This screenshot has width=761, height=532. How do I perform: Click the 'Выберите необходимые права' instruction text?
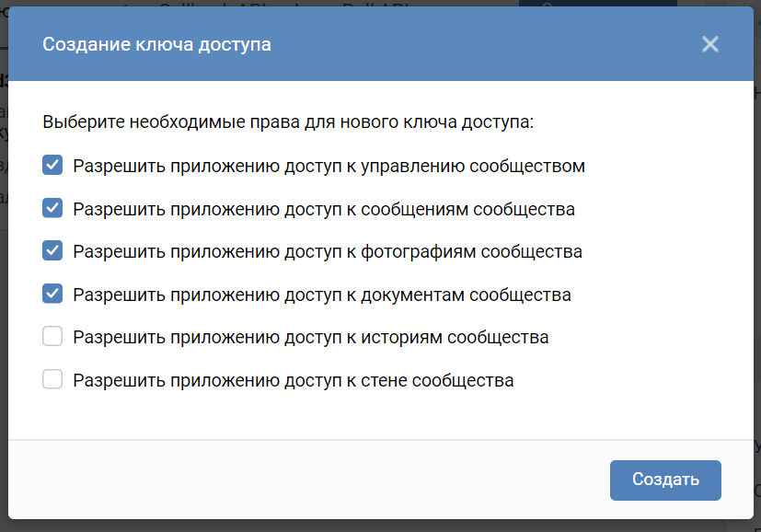[288, 121]
